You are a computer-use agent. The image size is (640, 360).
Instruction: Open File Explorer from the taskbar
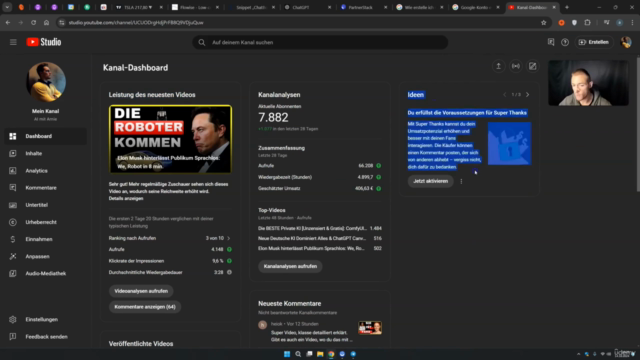click(320, 354)
